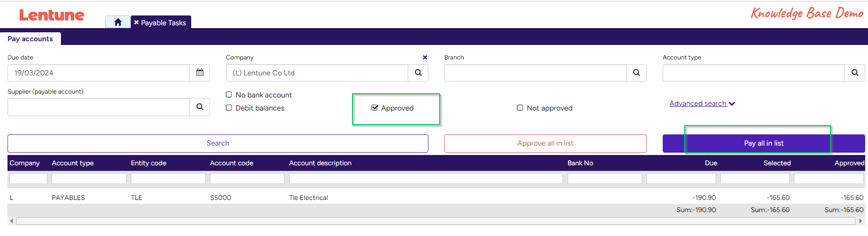Click the Sum:-190.90 total
This screenshot has height=236, width=868.
[696, 210]
